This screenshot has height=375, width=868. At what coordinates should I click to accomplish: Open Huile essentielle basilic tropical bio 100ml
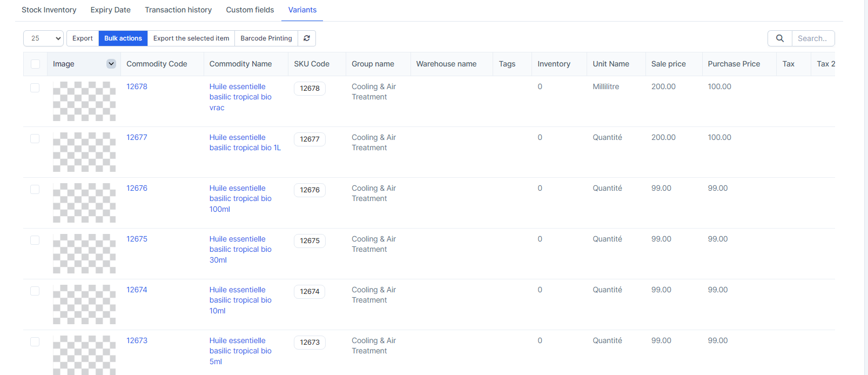coord(240,198)
